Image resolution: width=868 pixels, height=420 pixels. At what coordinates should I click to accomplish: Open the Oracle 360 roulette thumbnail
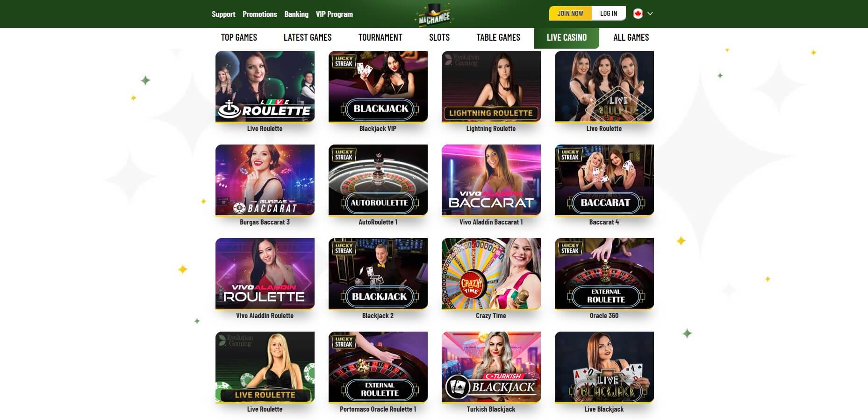(604, 274)
